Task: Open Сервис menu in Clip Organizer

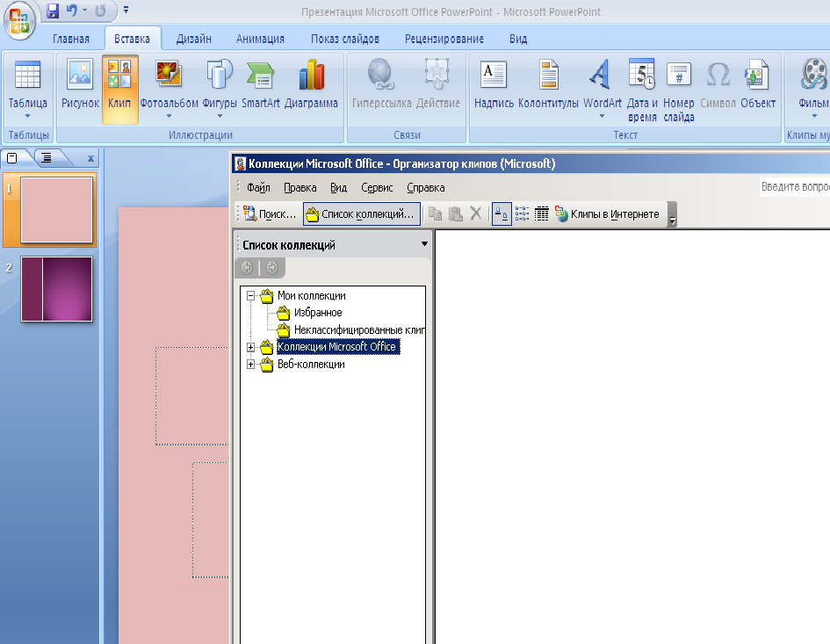Action: (x=377, y=187)
